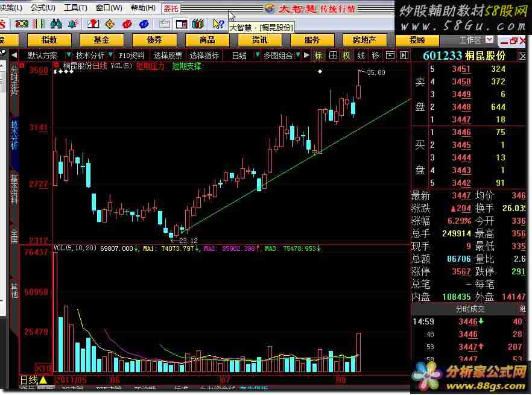Click the red stamp toolbar icon
This screenshot has height=395, width=532.
[x=127, y=24]
